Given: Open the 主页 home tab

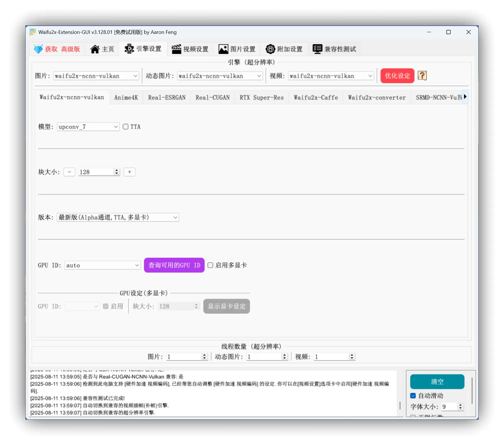Looking at the screenshot, I should point(102,49).
